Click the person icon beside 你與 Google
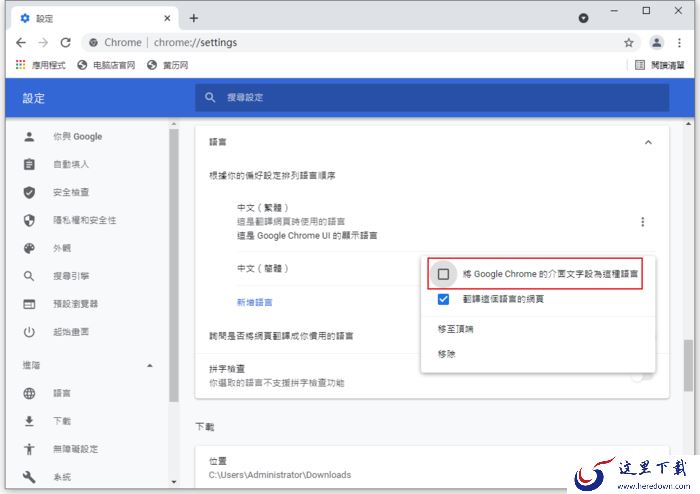The image size is (700, 494). point(29,137)
